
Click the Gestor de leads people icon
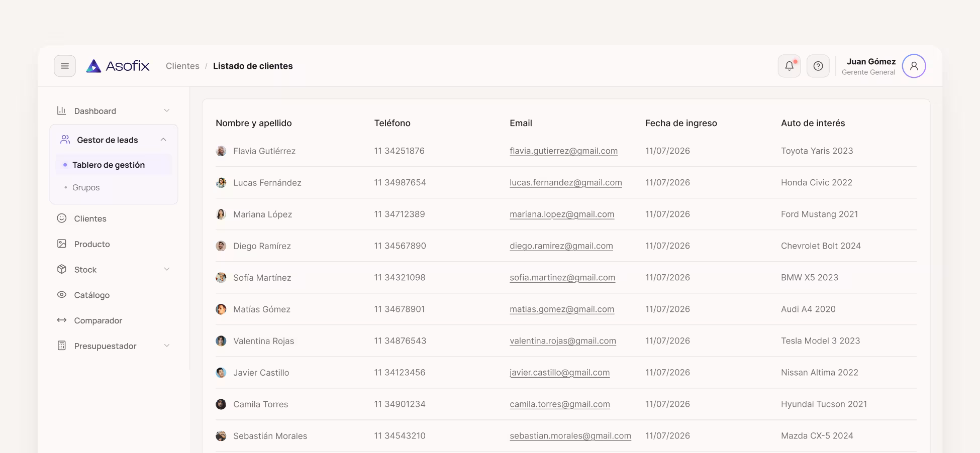point(65,140)
